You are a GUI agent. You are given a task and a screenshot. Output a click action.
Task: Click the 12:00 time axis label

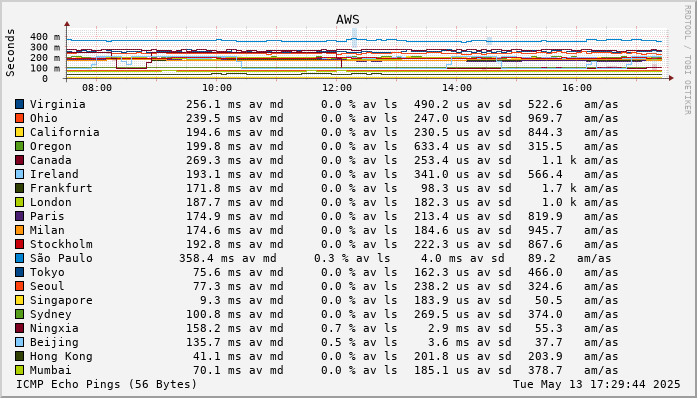pos(337,88)
